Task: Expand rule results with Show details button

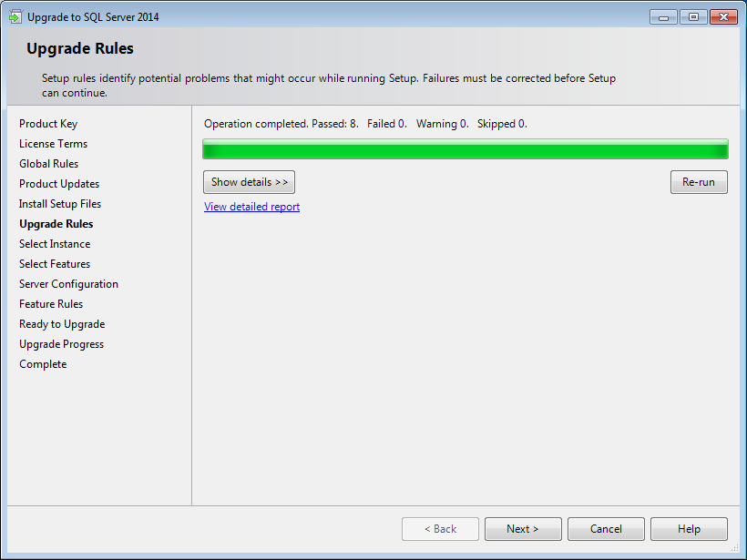Action: 250,182
